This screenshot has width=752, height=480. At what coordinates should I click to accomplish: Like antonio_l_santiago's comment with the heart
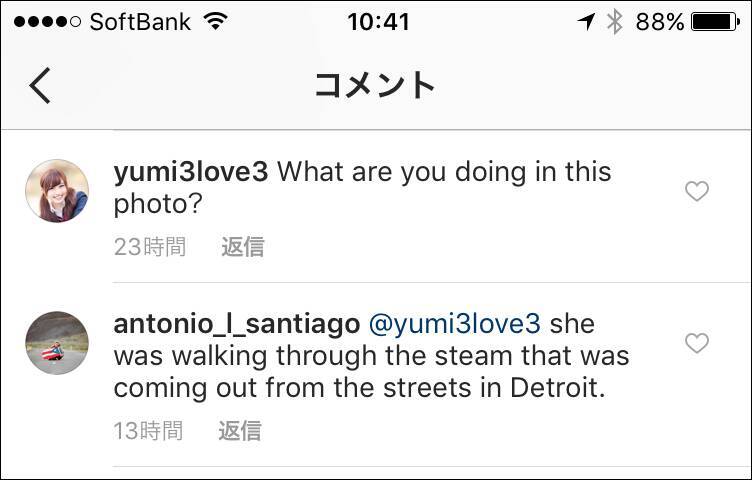click(x=697, y=343)
